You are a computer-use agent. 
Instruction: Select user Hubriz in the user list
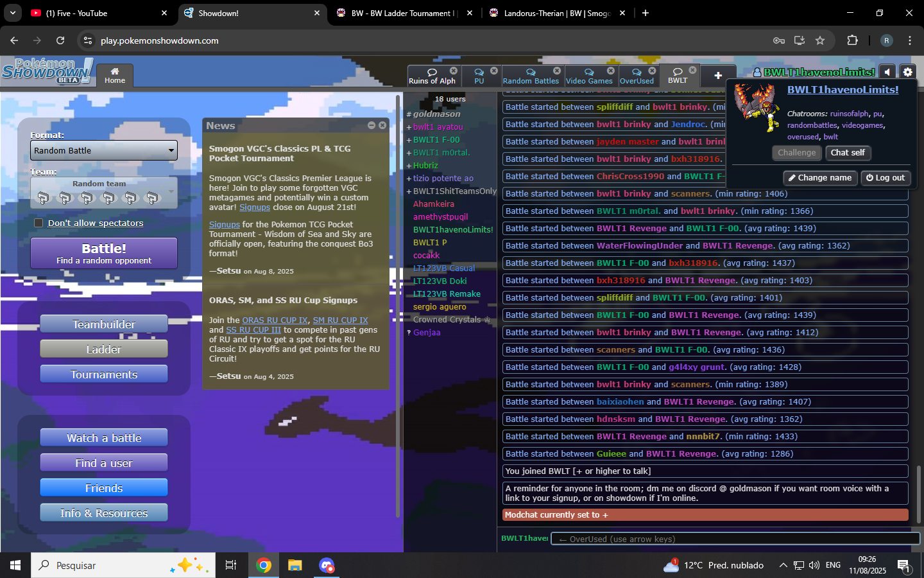[425, 165]
